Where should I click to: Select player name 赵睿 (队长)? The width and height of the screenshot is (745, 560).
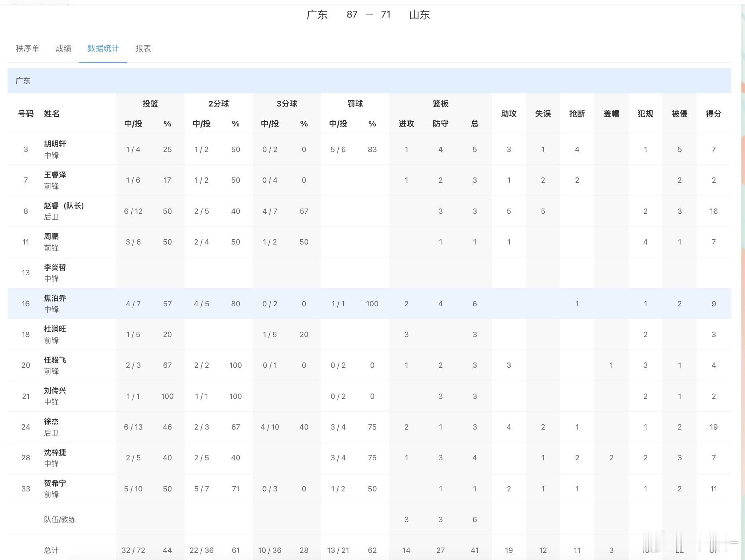(x=64, y=206)
